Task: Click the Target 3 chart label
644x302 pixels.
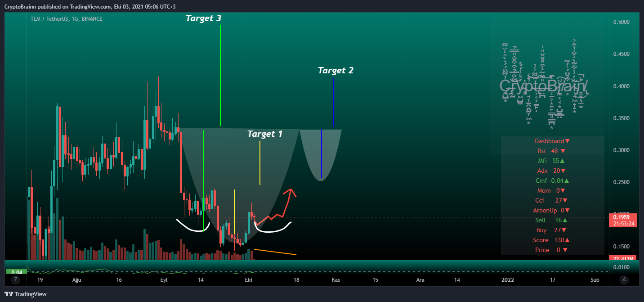Action: [x=204, y=18]
